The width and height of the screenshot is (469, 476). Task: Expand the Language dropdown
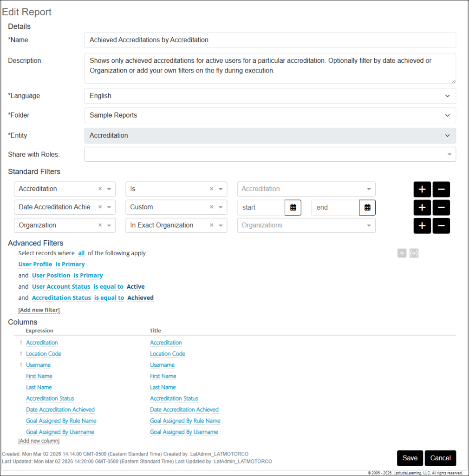click(x=270, y=96)
